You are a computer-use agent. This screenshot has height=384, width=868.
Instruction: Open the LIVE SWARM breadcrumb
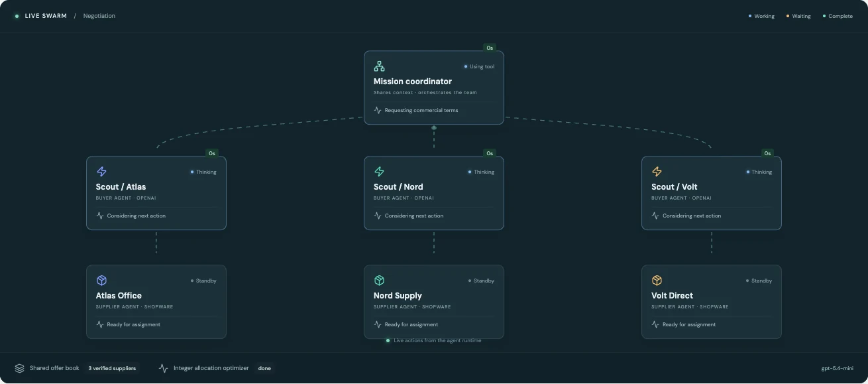[46, 16]
